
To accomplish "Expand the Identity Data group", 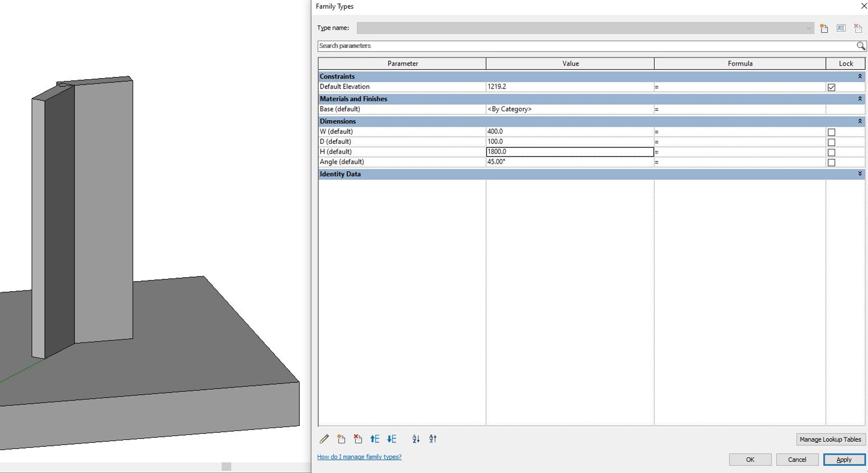I will click(860, 174).
